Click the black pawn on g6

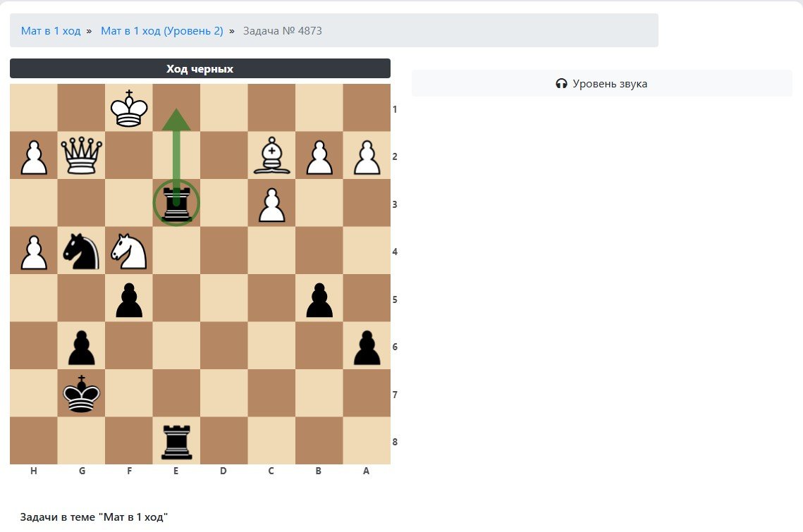[x=81, y=346]
